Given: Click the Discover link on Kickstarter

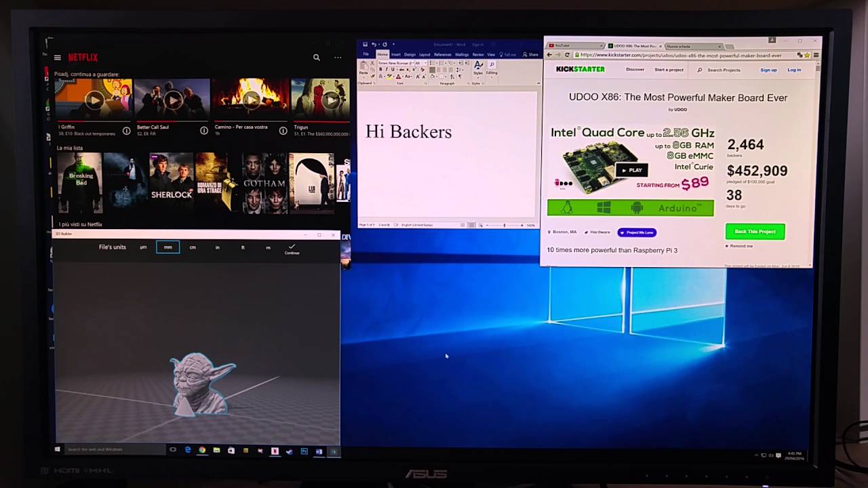Looking at the screenshot, I should coord(635,69).
